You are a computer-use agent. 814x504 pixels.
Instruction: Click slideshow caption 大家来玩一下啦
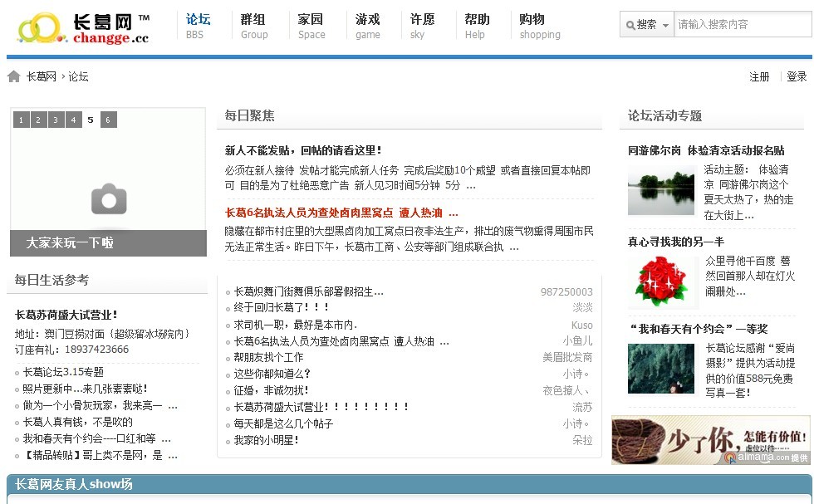click(x=70, y=243)
